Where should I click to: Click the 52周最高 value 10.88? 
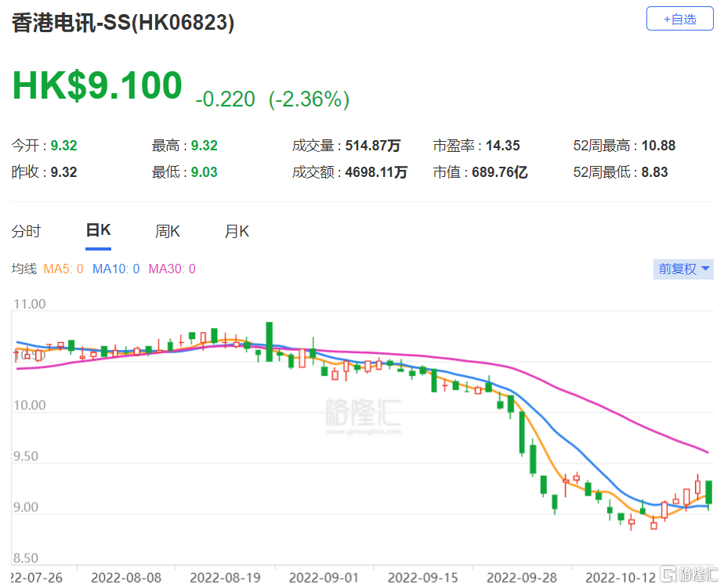[658, 146]
